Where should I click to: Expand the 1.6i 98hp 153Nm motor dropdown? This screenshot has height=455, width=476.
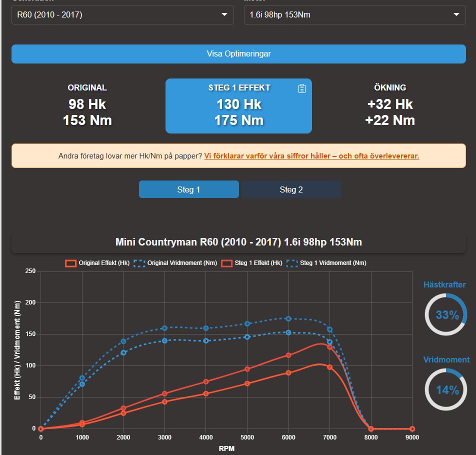click(x=354, y=15)
